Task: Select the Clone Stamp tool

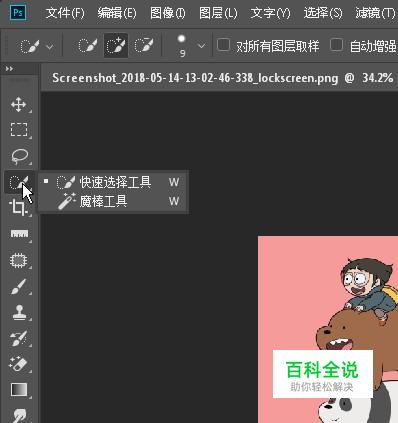Action: tap(19, 312)
